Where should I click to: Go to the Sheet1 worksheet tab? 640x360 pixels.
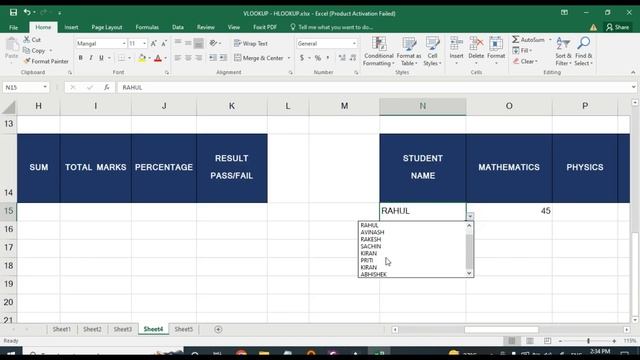click(62, 329)
